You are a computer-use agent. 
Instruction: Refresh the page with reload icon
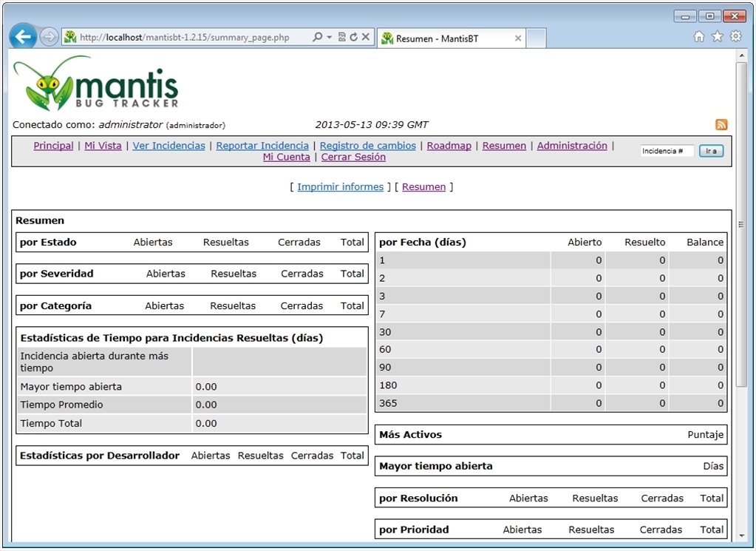pos(354,37)
